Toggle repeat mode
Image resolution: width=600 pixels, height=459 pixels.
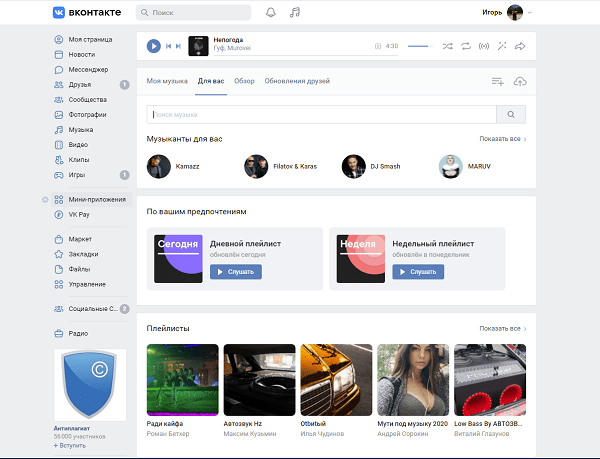tap(466, 46)
